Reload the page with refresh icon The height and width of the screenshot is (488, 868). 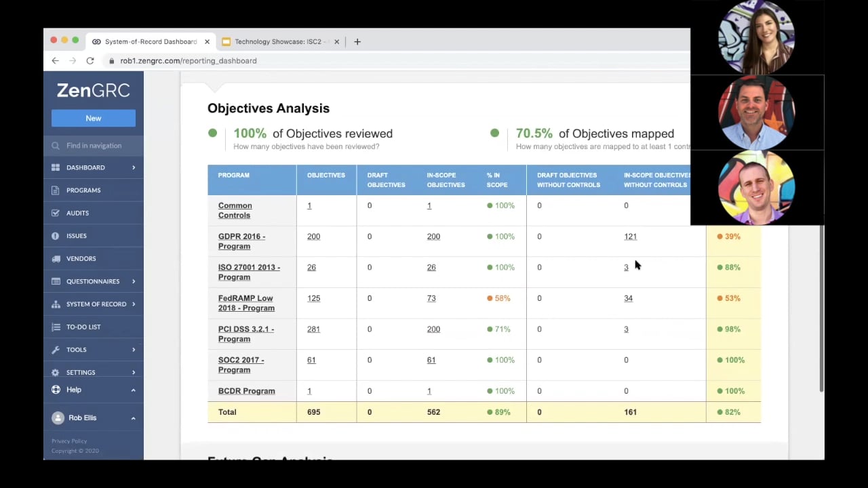click(90, 61)
